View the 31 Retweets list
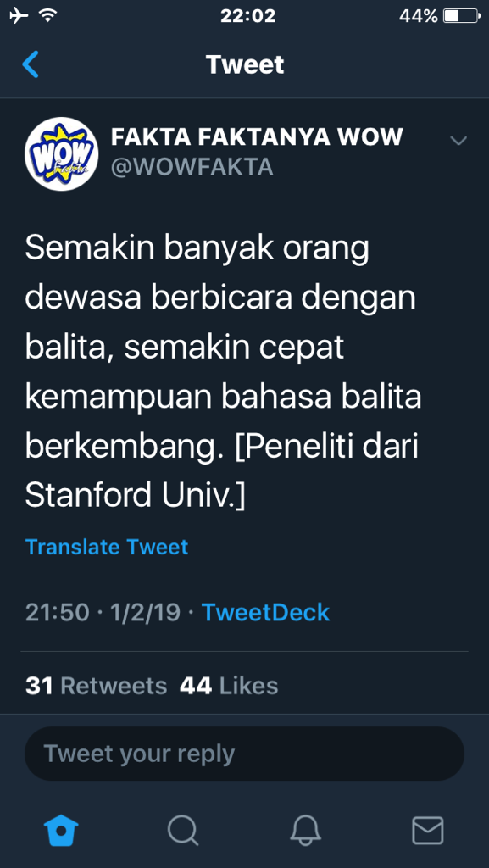 (x=96, y=686)
